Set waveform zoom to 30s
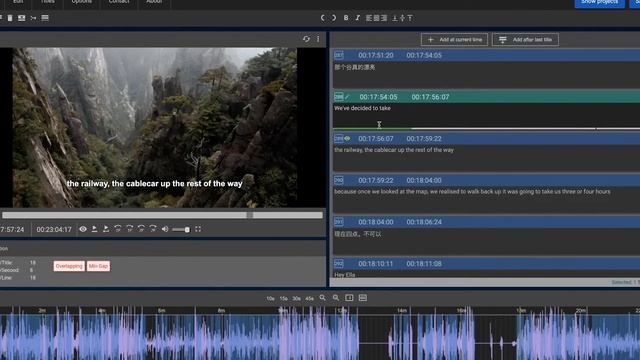Viewport: 640px width, 360px height. point(296,298)
